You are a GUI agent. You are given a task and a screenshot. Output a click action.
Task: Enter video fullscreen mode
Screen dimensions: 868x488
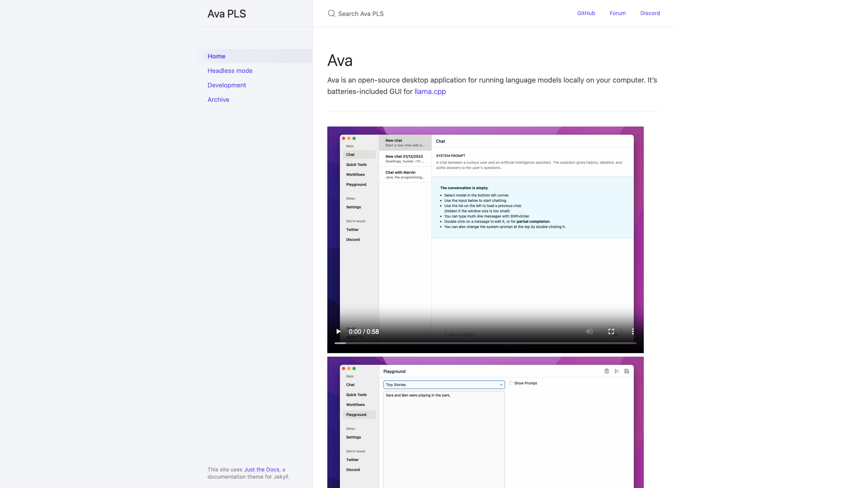[611, 331]
